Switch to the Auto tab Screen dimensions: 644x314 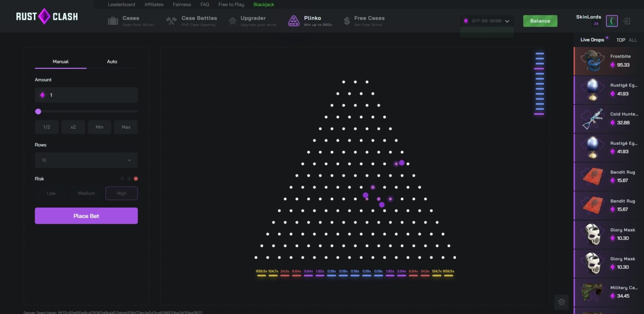coord(112,62)
